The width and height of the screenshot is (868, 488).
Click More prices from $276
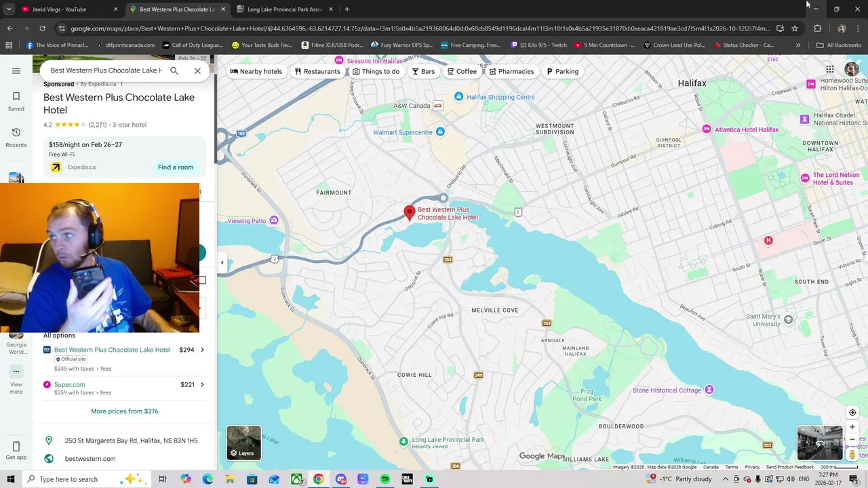click(125, 411)
